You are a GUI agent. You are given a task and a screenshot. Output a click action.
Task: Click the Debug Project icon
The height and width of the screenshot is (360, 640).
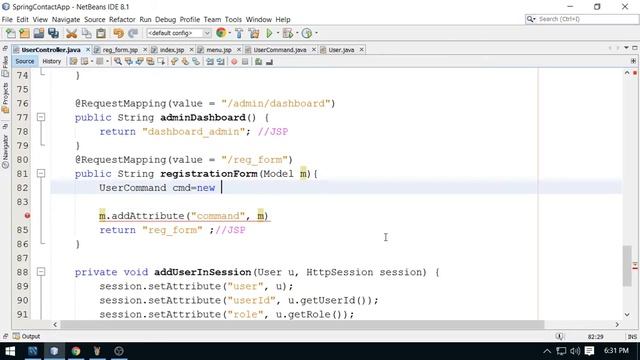(x=287, y=33)
